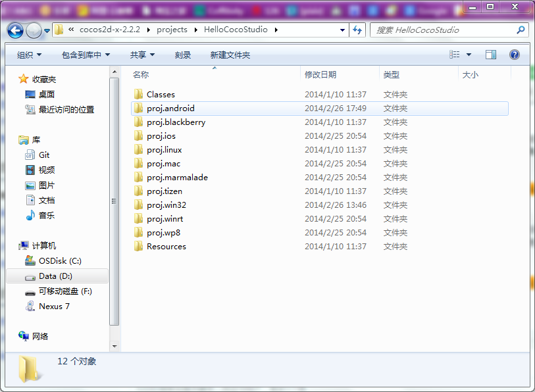This screenshot has width=535, height=392.
Task: Click the refresh icon in the address bar
Action: [356, 30]
